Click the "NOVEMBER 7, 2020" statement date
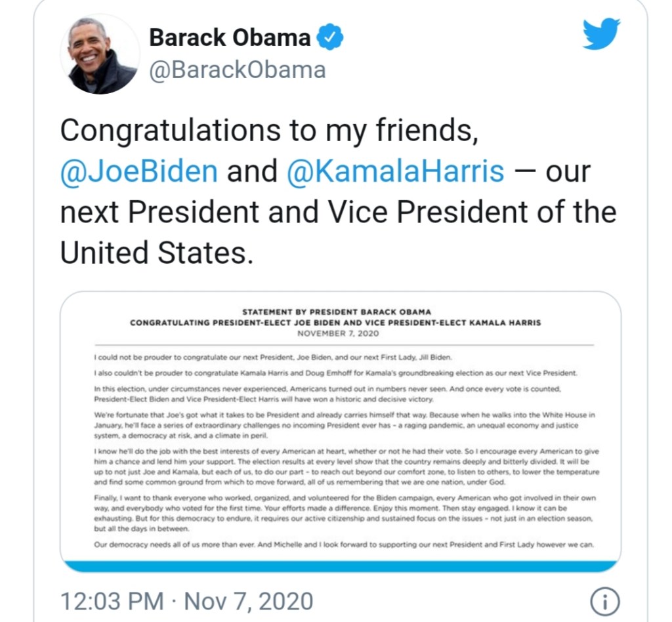672x622 pixels. [335, 333]
